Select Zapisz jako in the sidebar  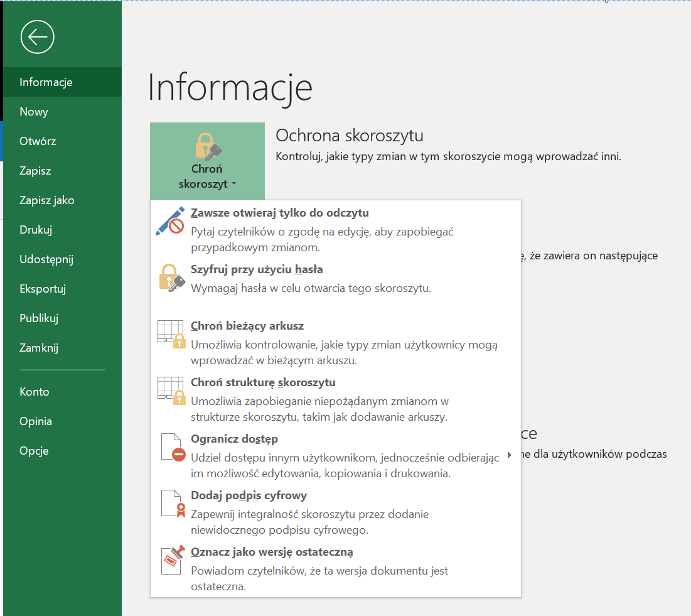[47, 200]
